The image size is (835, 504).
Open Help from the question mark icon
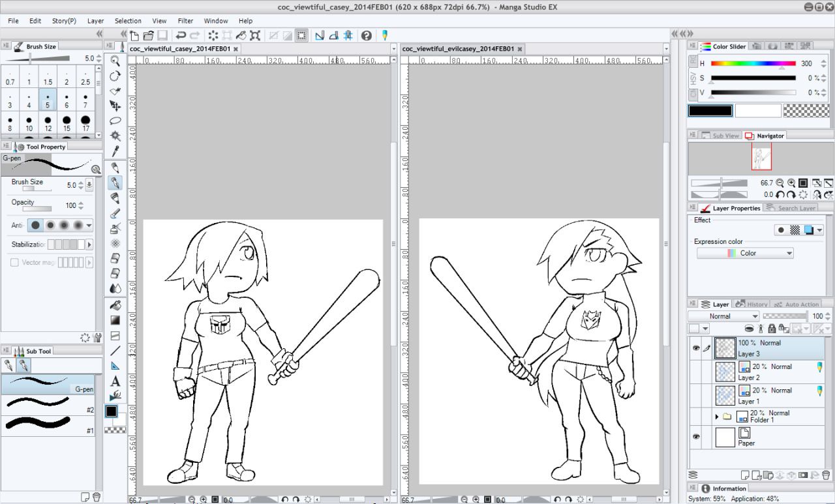coord(367,35)
